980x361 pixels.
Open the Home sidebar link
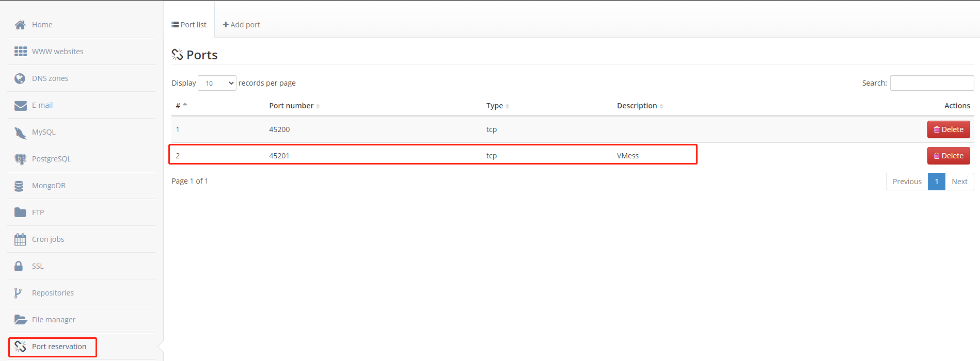click(x=42, y=25)
